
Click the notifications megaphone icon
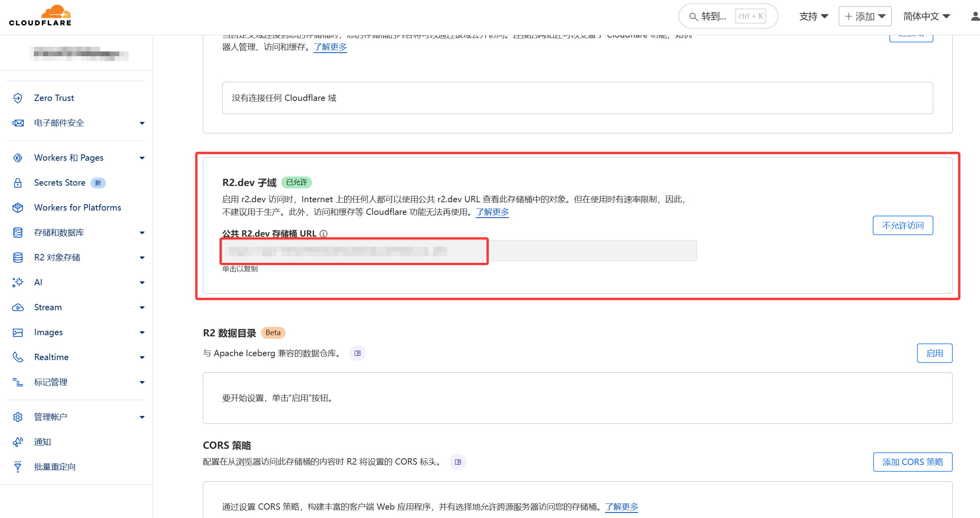[x=18, y=442]
